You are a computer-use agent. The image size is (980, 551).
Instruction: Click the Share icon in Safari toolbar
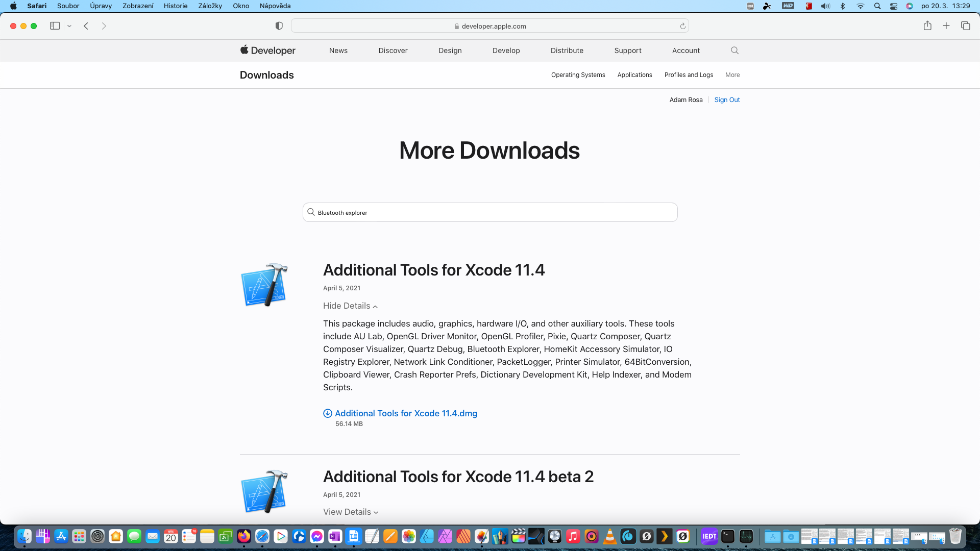(x=927, y=26)
